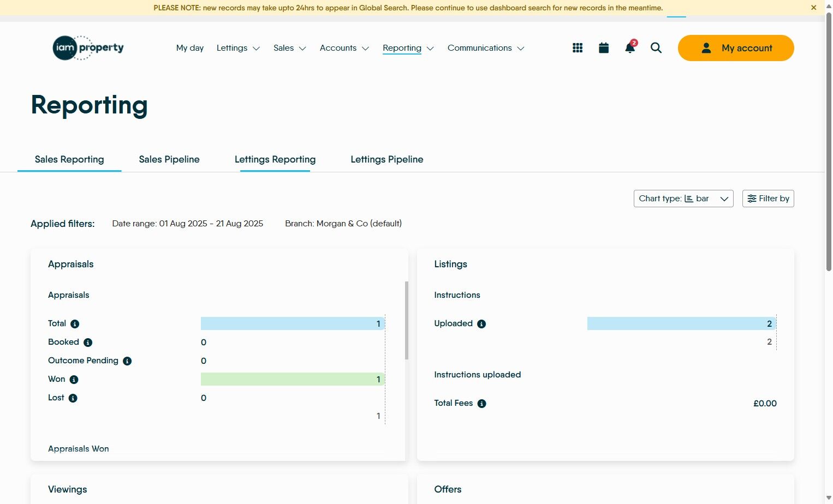The height and width of the screenshot is (504, 833).
Task: Click the iam property logo
Action: [x=88, y=48]
